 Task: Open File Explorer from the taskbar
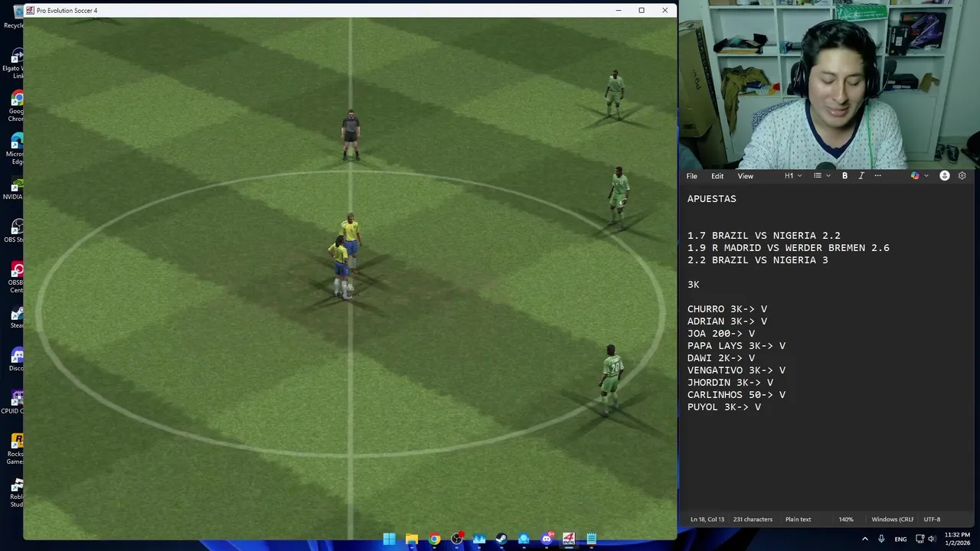[x=412, y=539]
